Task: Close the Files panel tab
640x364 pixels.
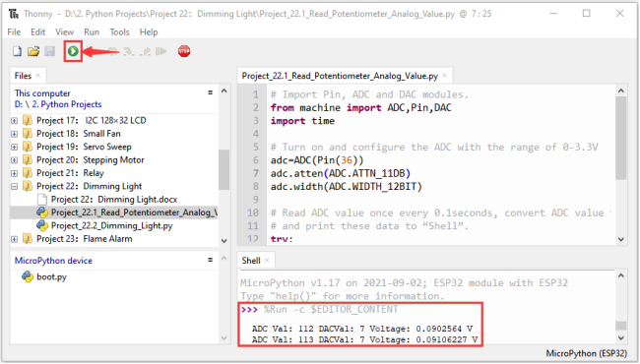Action: click(38, 76)
